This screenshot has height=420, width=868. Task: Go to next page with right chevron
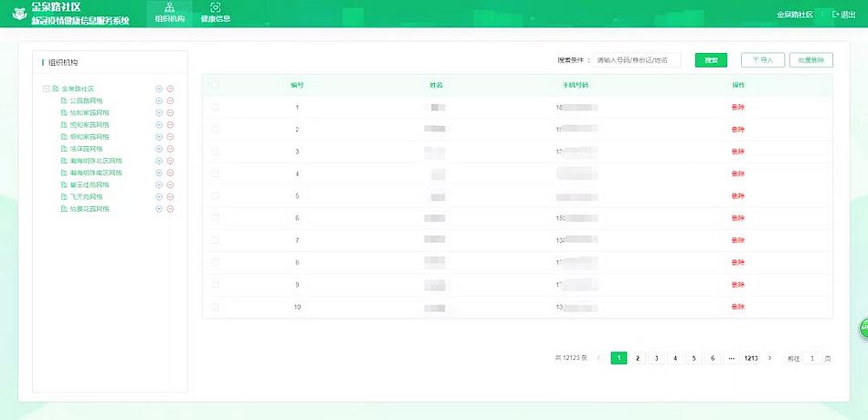[x=770, y=358]
